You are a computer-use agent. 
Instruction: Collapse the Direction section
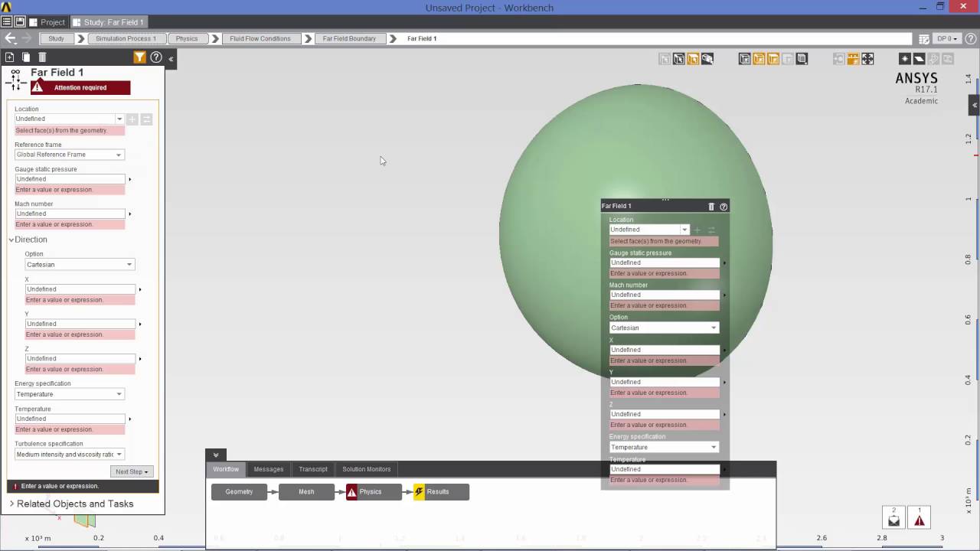coord(11,240)
